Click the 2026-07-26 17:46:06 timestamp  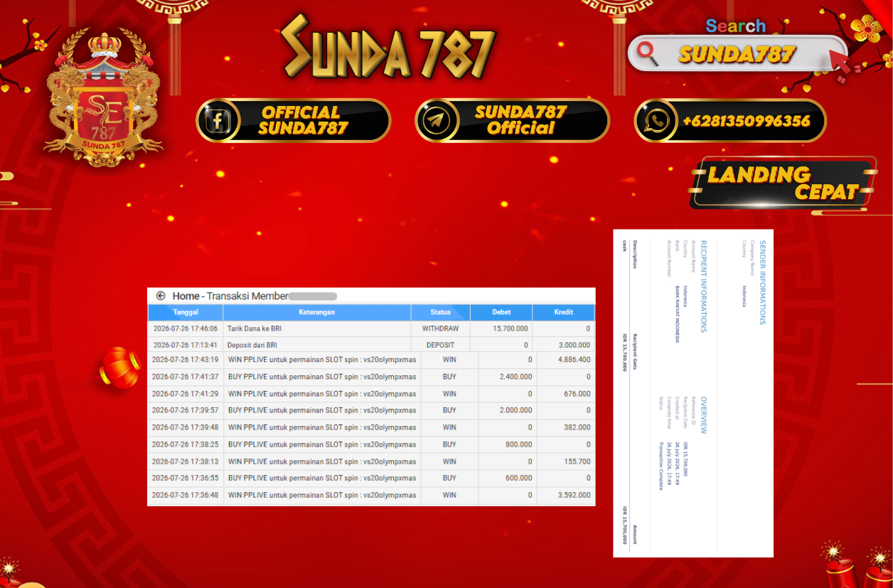tap(185, 328)
